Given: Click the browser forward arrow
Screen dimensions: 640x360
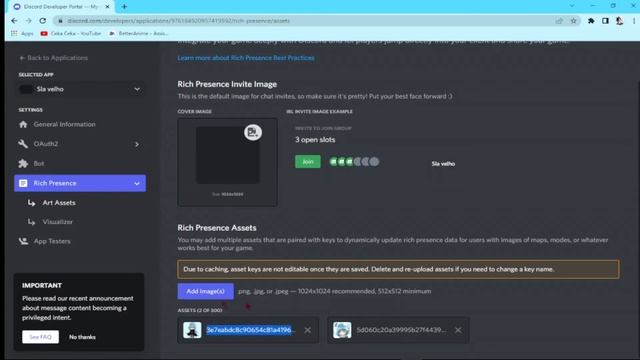Looking at the screenshot, I should [29, 21].
